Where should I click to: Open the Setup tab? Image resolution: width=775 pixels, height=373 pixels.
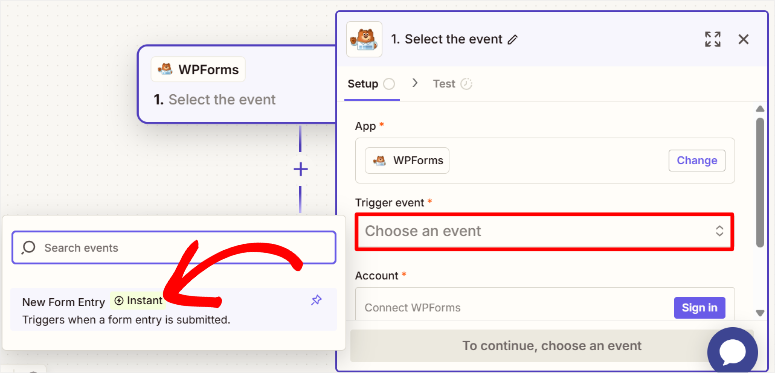371,84
